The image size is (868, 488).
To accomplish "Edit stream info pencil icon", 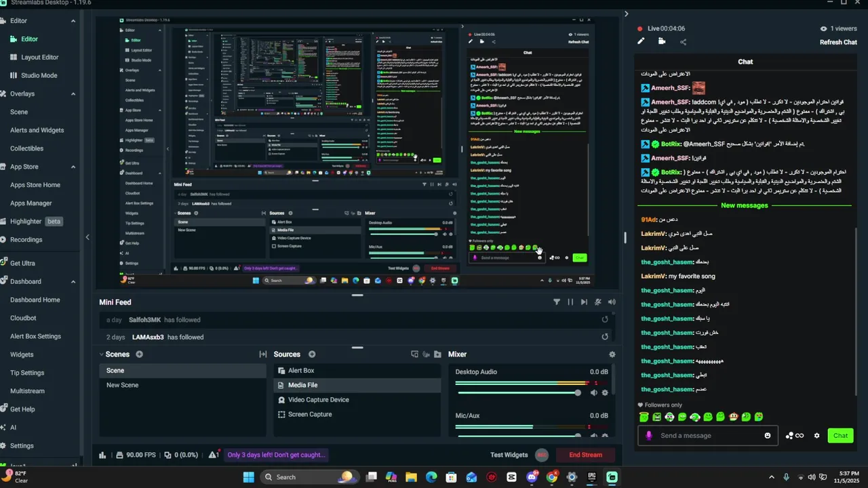I will pyautogui.click(x=641, y=41).
